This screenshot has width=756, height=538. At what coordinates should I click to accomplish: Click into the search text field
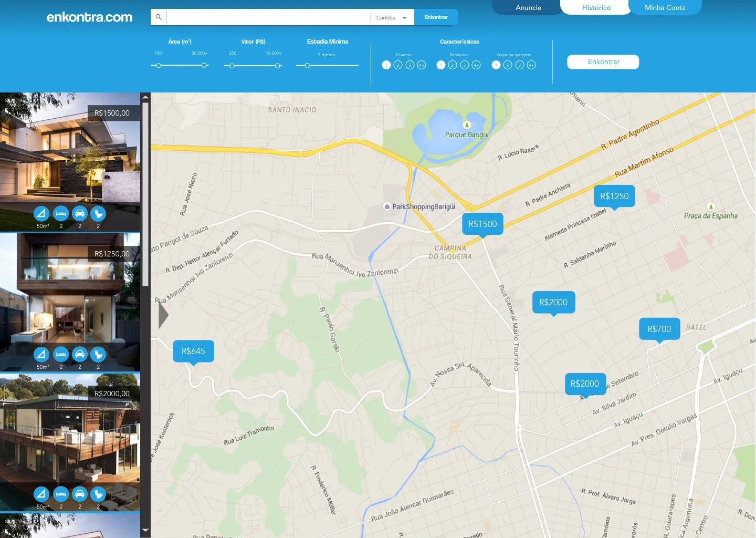click(268, 17)
